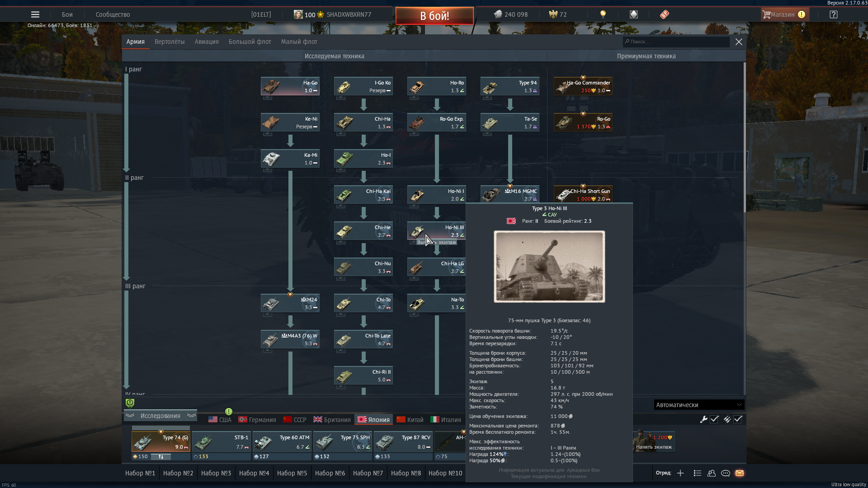Screen dimensions: 868x488
Task: Select preset Набор №10
Action: tap(445, 473)
